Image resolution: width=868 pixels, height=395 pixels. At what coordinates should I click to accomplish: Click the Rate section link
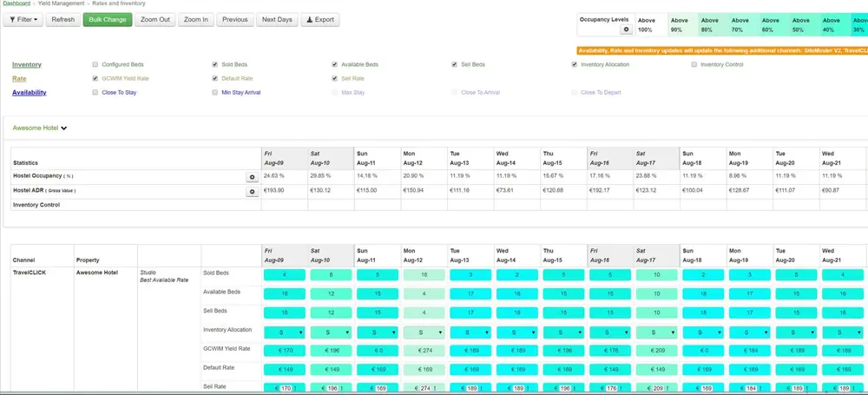(19, 79)
